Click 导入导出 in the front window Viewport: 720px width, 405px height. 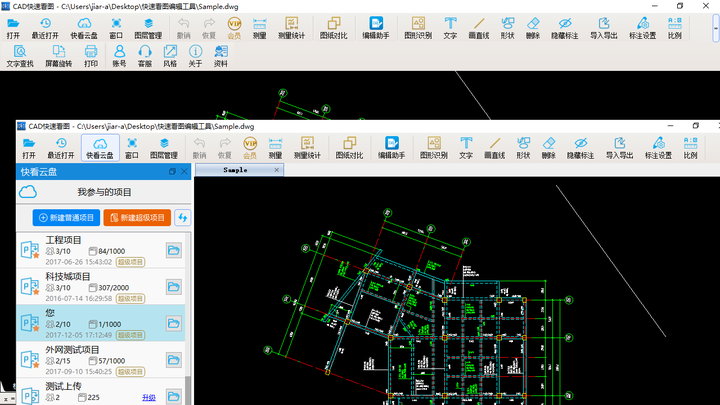click(x=619, y=148)
